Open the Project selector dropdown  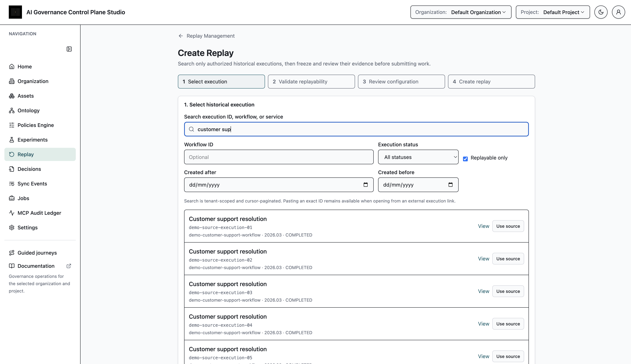[553, 12]
